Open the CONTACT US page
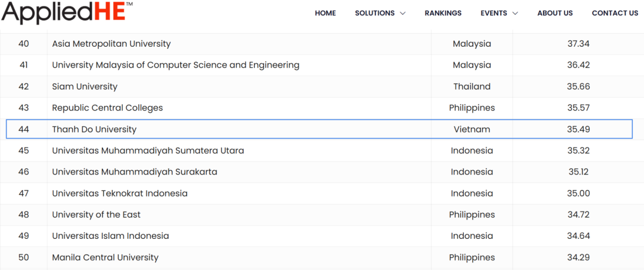The width and height of the screenshot is (644, 270). pyautogui.click(x=614, y=13)
